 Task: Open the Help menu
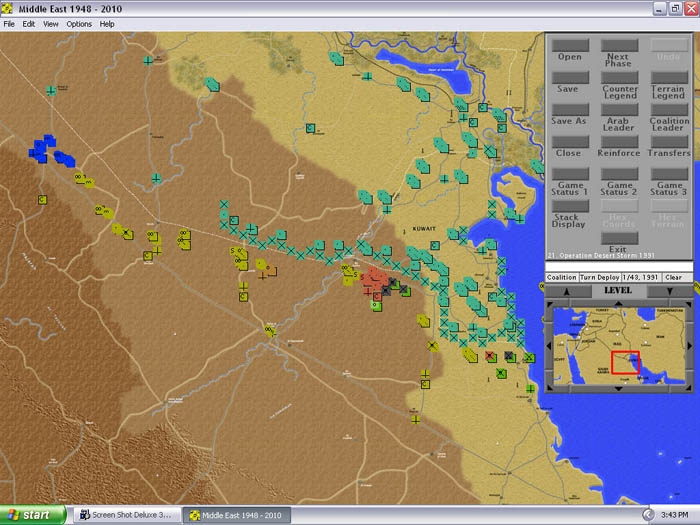(x=107, y=24)
